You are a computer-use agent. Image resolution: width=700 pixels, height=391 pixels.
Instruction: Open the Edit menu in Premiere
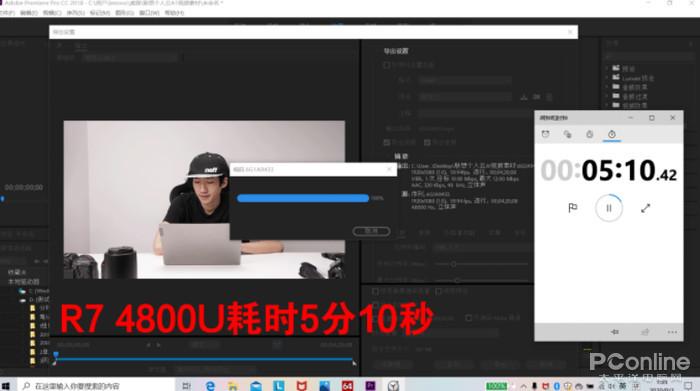click(x=29, y=12)
